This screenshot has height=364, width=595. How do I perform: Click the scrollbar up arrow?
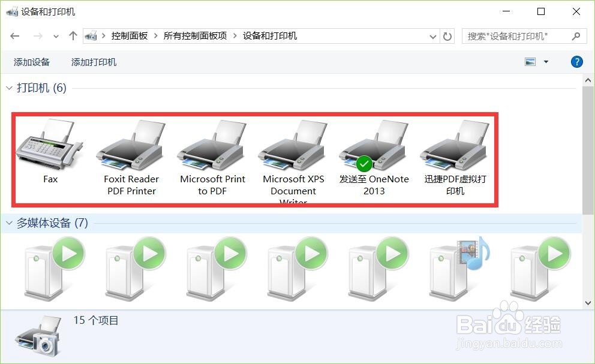(x=588, y=80)
